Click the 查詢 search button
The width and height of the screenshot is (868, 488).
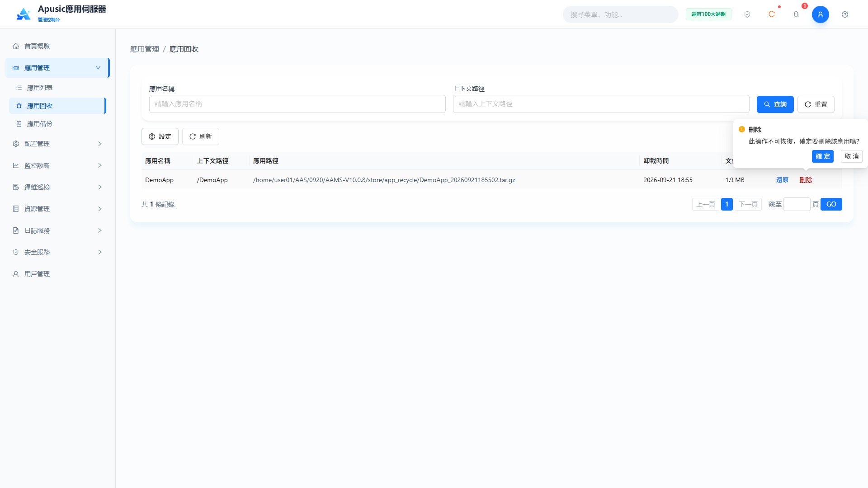(x=775, y=104)
